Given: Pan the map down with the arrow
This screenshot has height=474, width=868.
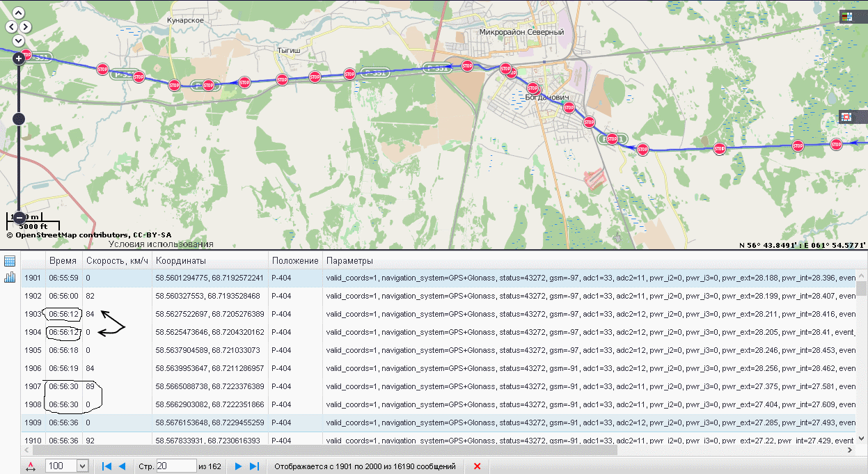Looking at the screenshot, I should point(19,41).
